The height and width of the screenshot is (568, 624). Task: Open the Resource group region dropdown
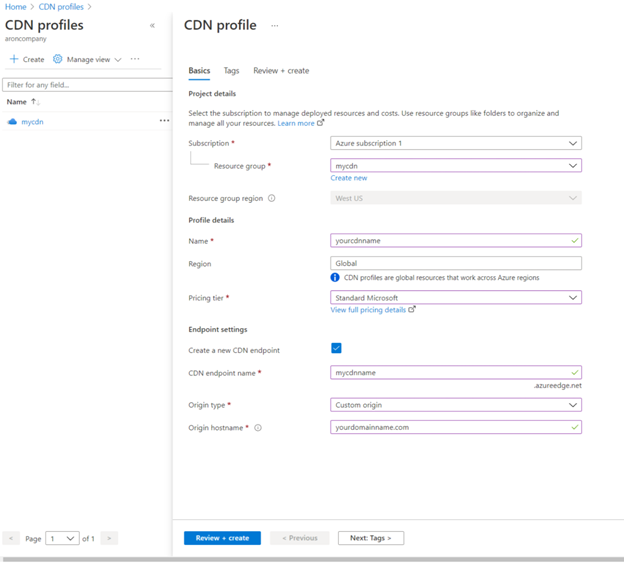[x=456, y=198]
